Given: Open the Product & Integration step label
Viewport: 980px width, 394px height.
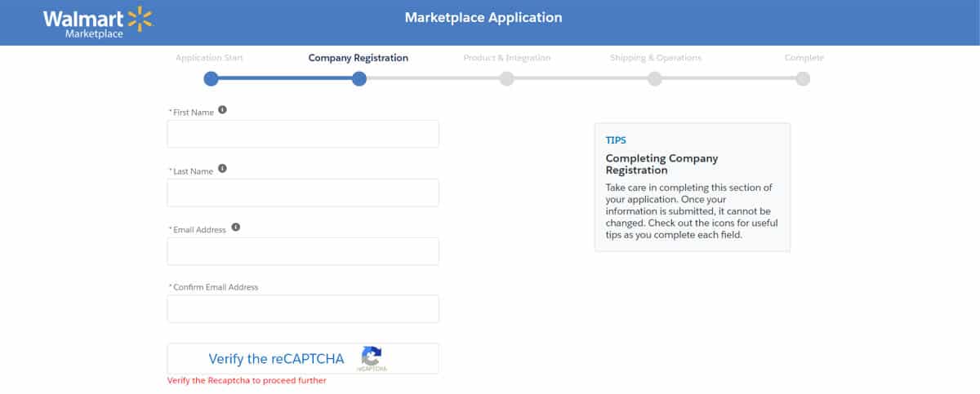Looking at the screenshot, I should coord(507,58).
